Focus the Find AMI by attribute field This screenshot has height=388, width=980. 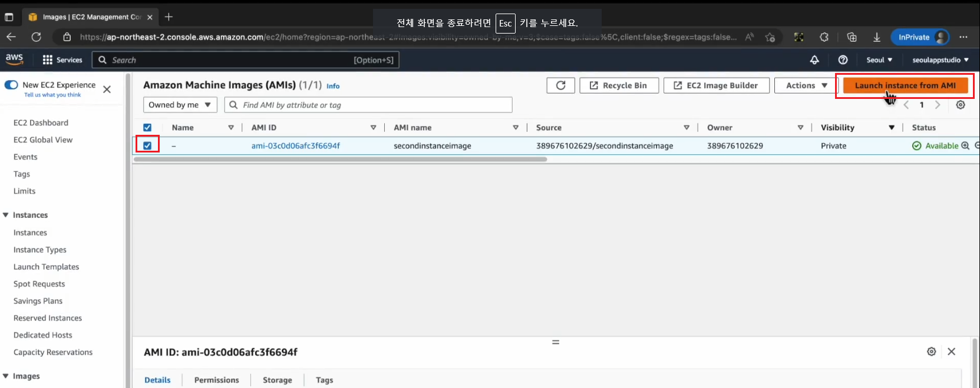368,105
